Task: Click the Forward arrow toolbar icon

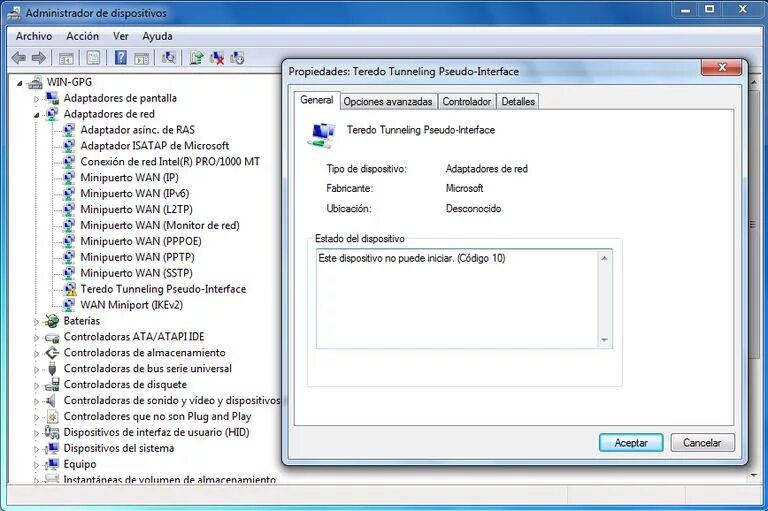Action: [x=39, y=58]
